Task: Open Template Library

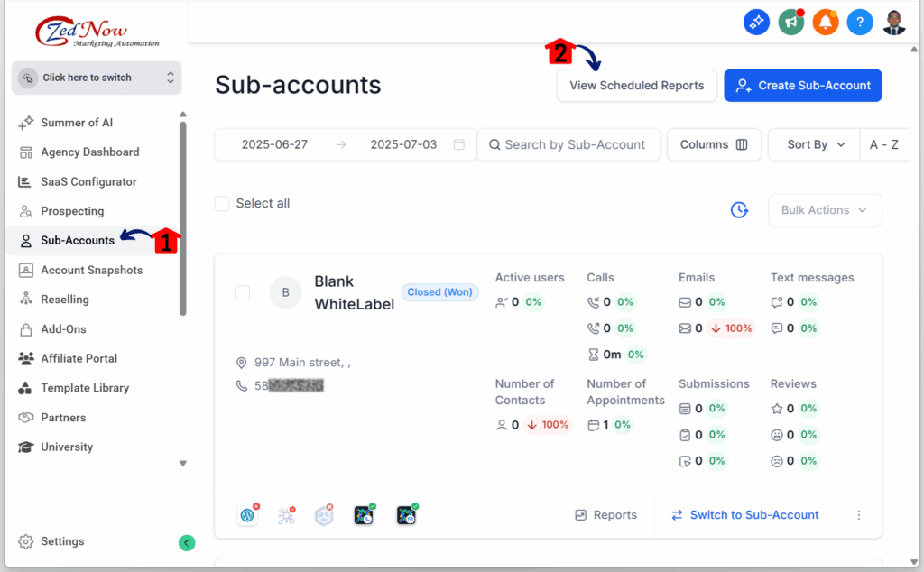Action: (x=84, y=388)
